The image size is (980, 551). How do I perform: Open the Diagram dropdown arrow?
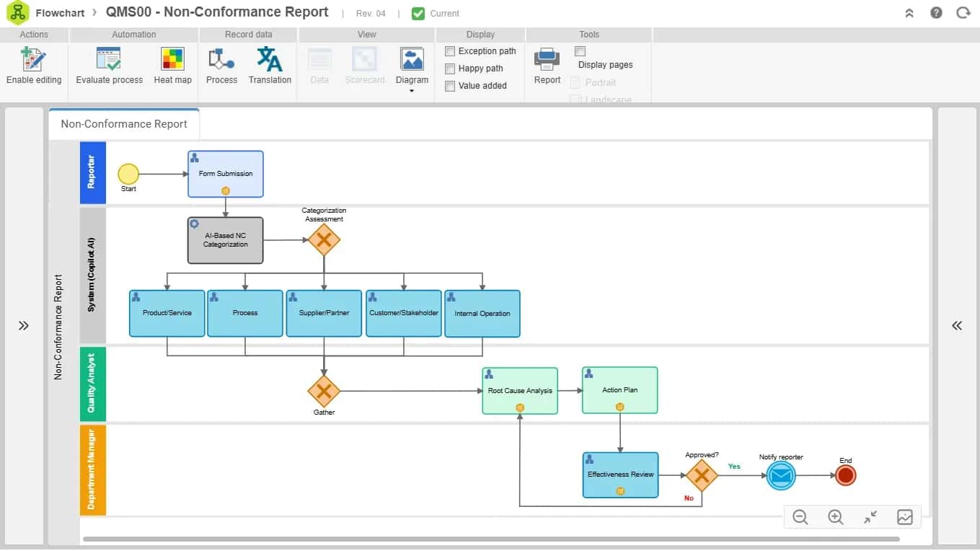412,91
